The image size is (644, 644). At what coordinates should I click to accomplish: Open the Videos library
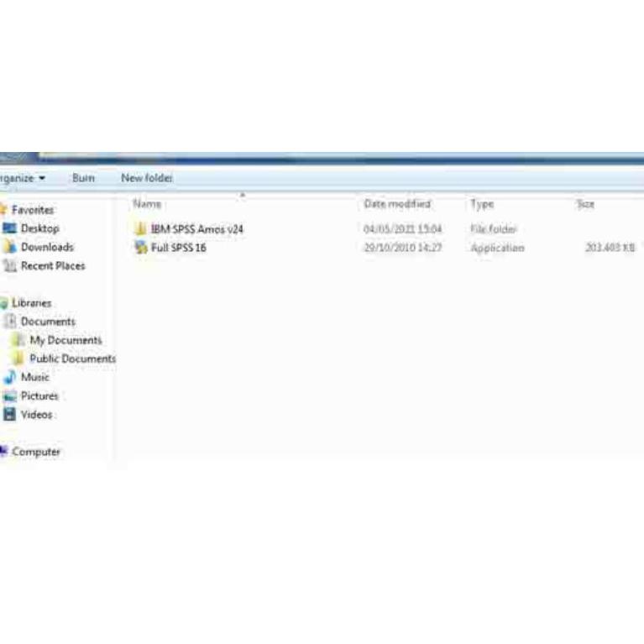[x=37, y=415]
